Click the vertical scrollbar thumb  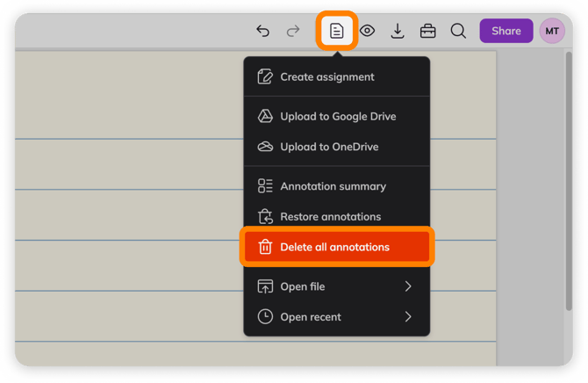(569, 181)
